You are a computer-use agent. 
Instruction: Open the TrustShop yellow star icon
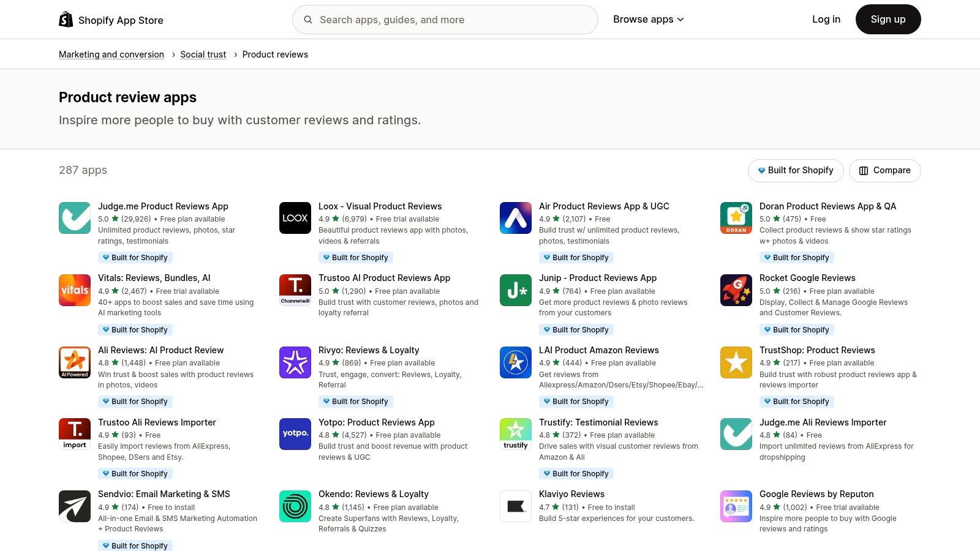[x=736, y=362]
